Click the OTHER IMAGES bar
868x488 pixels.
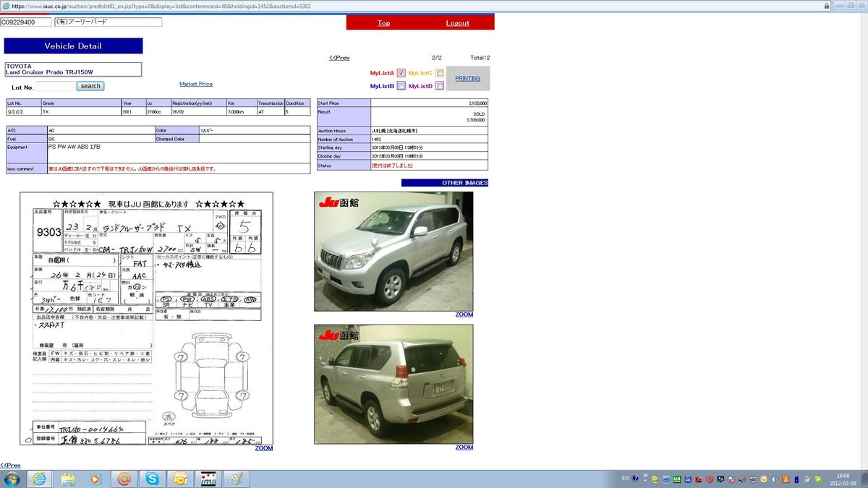pos(445,183)
